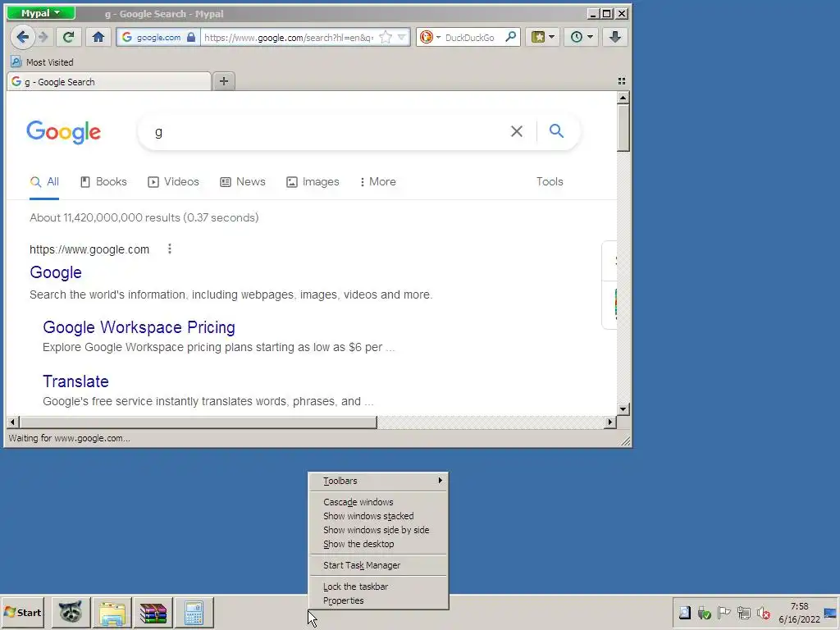Click the Action Center flag tray icon
This screenshot has height=630, width=840.
pyautogui.click(x=724, y=612)
